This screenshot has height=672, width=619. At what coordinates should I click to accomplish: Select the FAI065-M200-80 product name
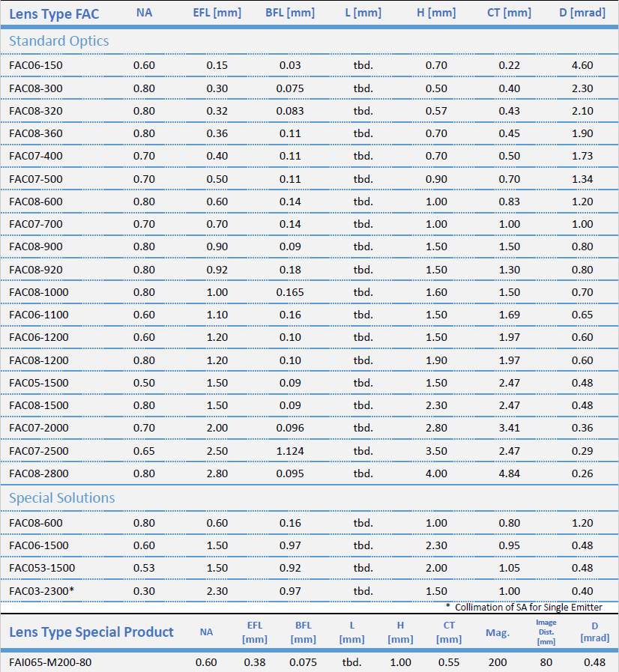[50, 662]
